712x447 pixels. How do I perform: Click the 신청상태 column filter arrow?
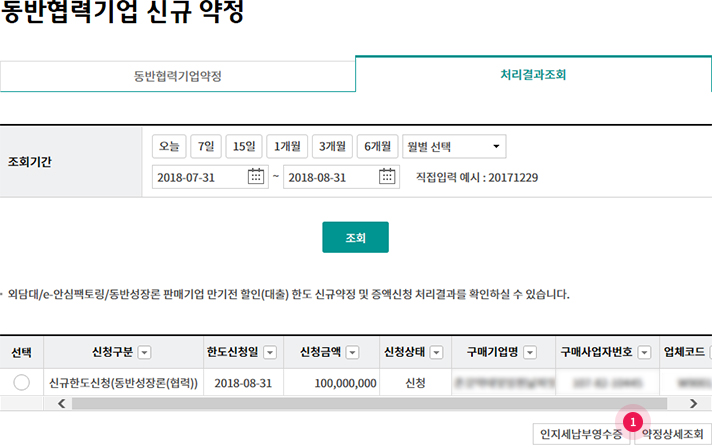coord(436,352)
